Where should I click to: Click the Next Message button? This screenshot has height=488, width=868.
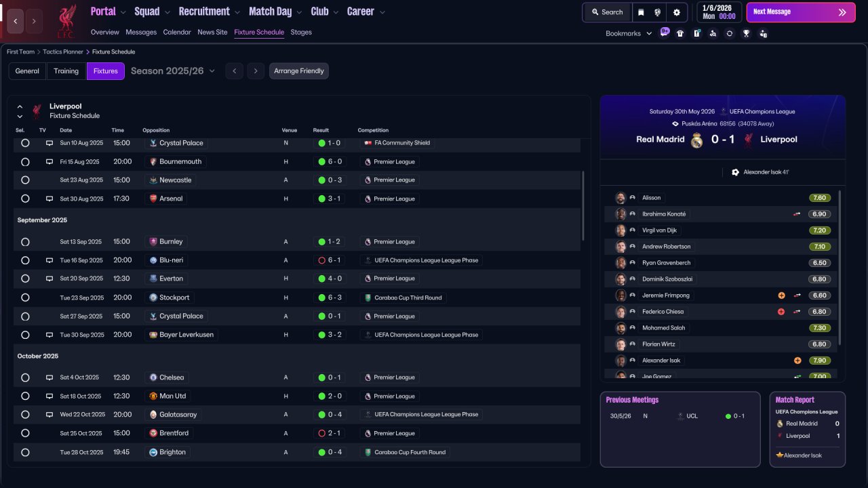pos(801,12)
